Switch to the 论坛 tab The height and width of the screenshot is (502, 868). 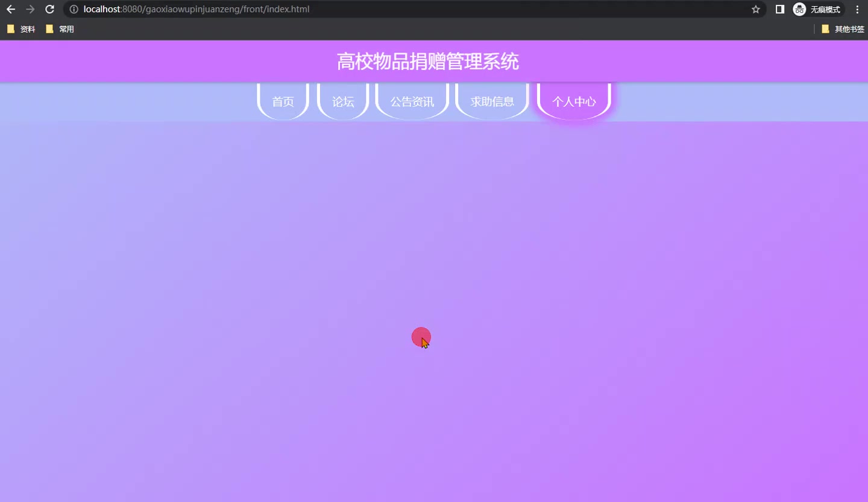tap(342, 101)
